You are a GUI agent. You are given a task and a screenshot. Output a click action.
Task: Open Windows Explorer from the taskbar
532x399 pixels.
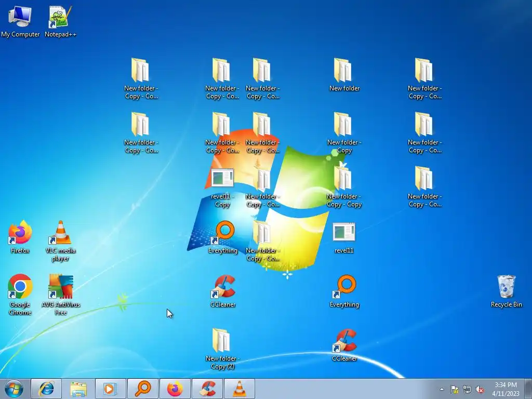pos(78,389)
